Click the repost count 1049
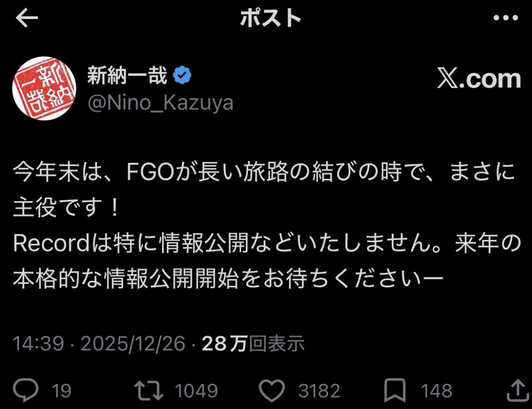Screen dimensions: 532x409 pyautogui.click(x=196, y=391)
